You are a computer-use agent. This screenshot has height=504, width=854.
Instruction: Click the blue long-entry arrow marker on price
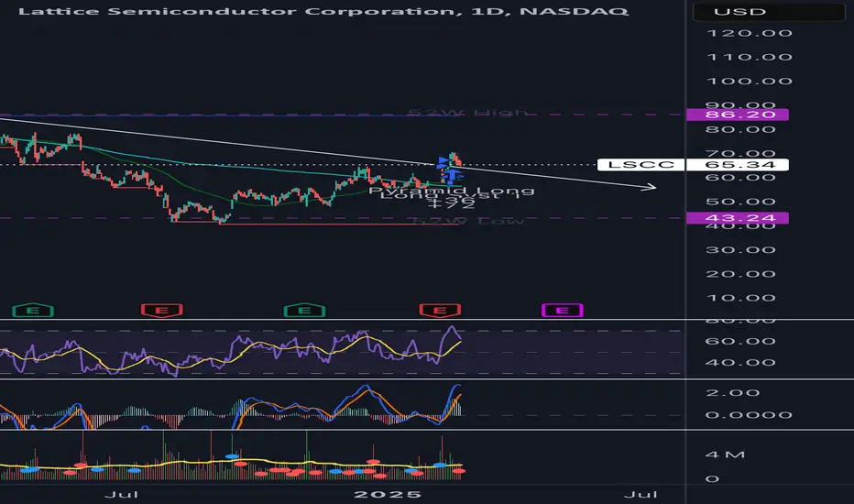pos(450,175)
